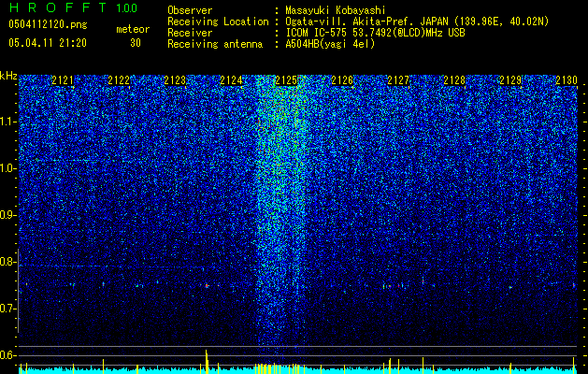Click the 2121 time marker
Viewport: 588px width, 374px height.
point(63,79)
